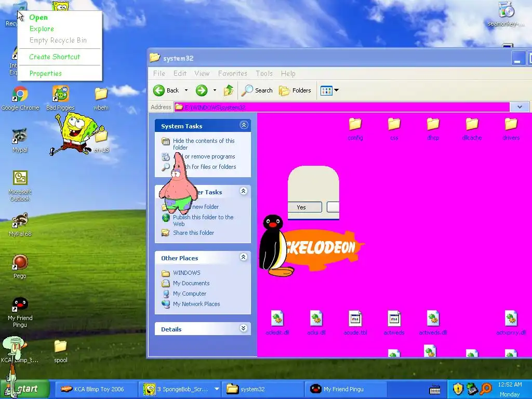Select Properties from the context menu
The height and width of the screenshot is (399, 532).
click(60, 73)
